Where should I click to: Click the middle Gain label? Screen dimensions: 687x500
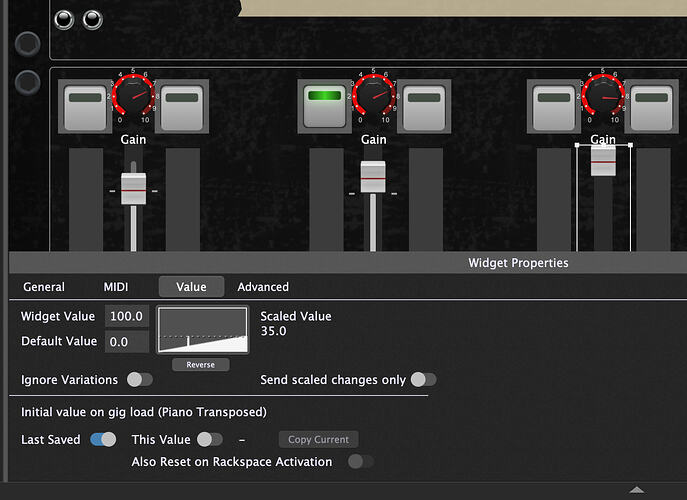click(373, 139)
